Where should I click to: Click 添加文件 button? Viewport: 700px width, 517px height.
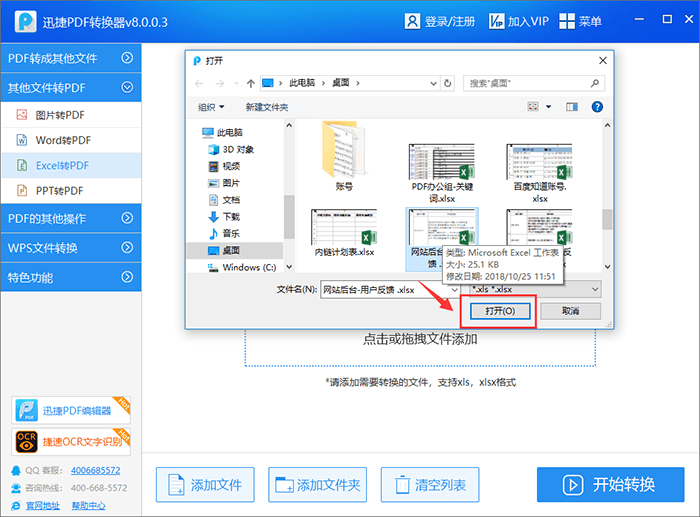[205, 484]
